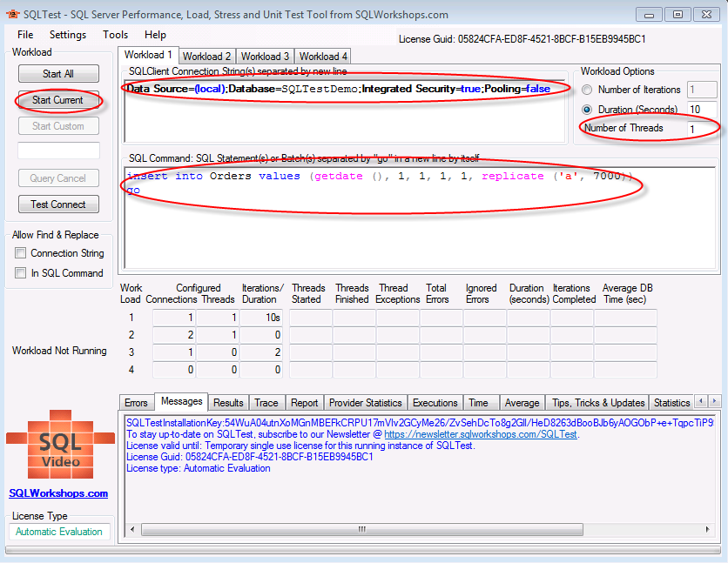Click inside the SQL Command editor
728x563 pixels.
tap(421, 218)
